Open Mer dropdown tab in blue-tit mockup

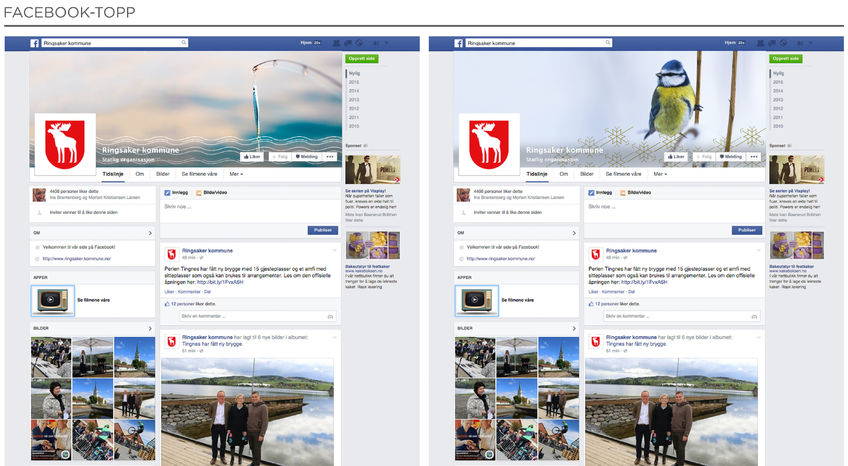(660, 174)
